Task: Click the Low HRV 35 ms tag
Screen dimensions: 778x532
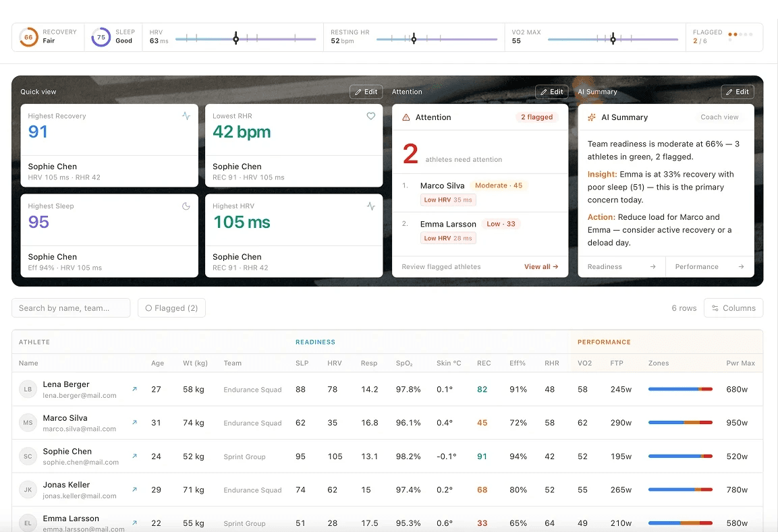Action: pos(448,200)
